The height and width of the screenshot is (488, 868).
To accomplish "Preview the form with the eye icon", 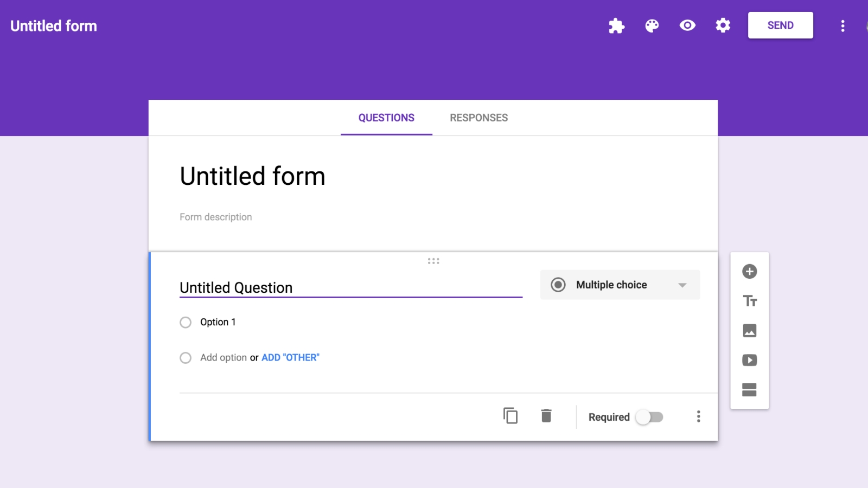I will tap(687, 25).
